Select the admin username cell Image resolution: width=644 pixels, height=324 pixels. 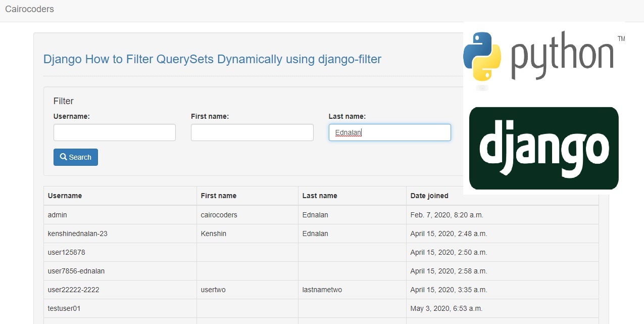pyautogui.click(x=120, y=215)
